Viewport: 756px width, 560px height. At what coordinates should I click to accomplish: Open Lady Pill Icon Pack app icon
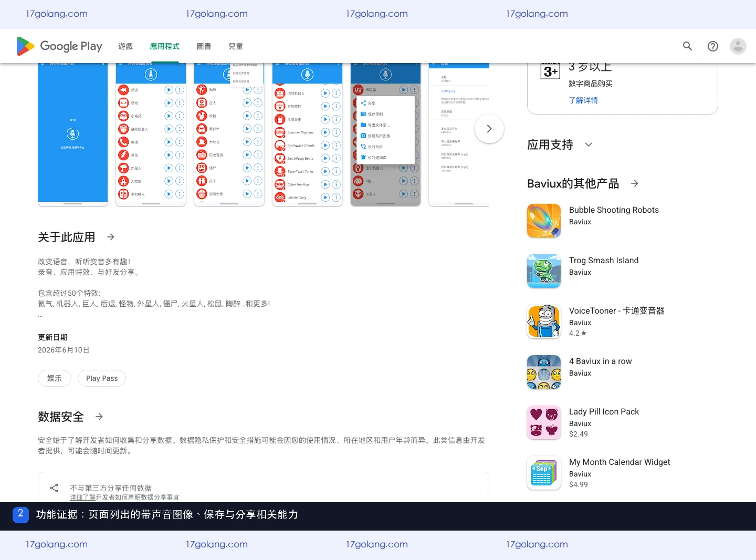click(x=544, y=422)
